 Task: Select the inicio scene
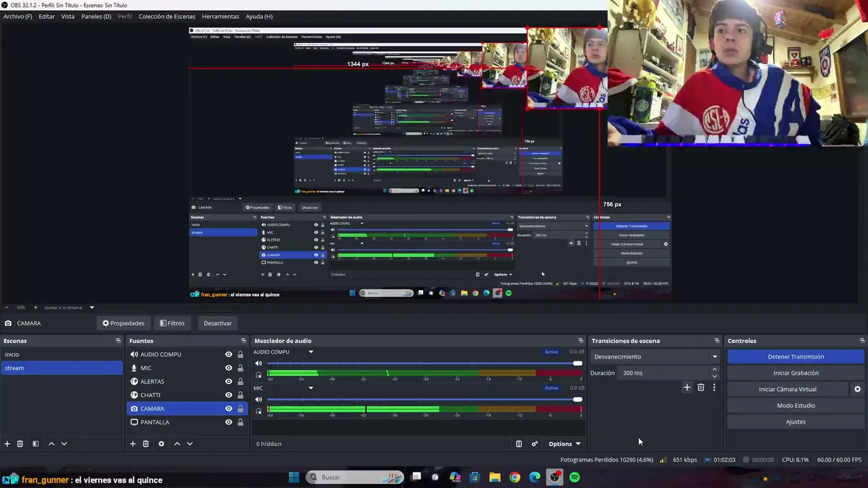(x=62, y=354)
